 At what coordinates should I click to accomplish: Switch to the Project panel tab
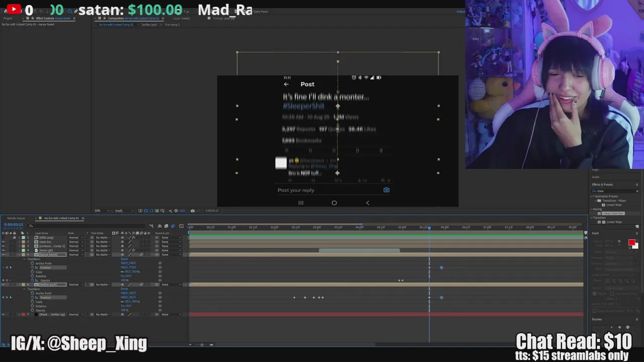pos(8,18)
